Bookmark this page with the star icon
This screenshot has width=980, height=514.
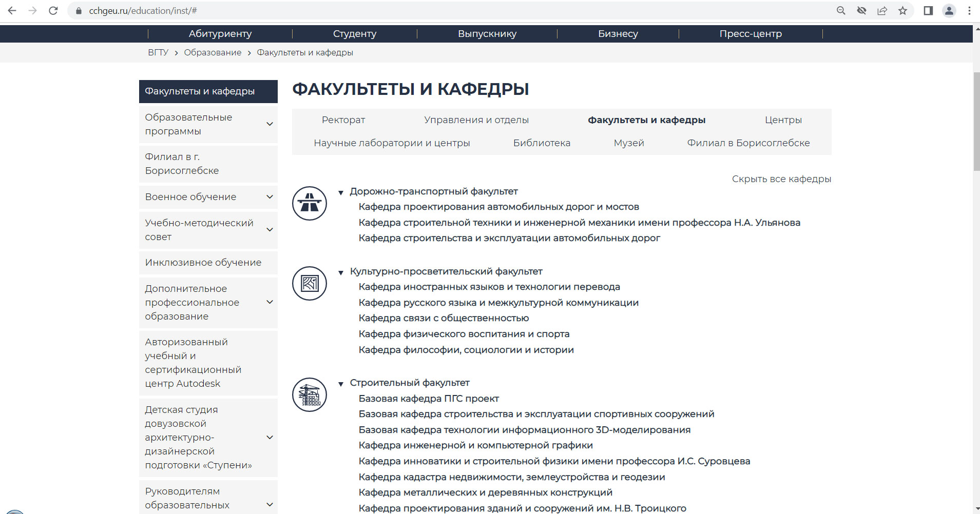902,11
